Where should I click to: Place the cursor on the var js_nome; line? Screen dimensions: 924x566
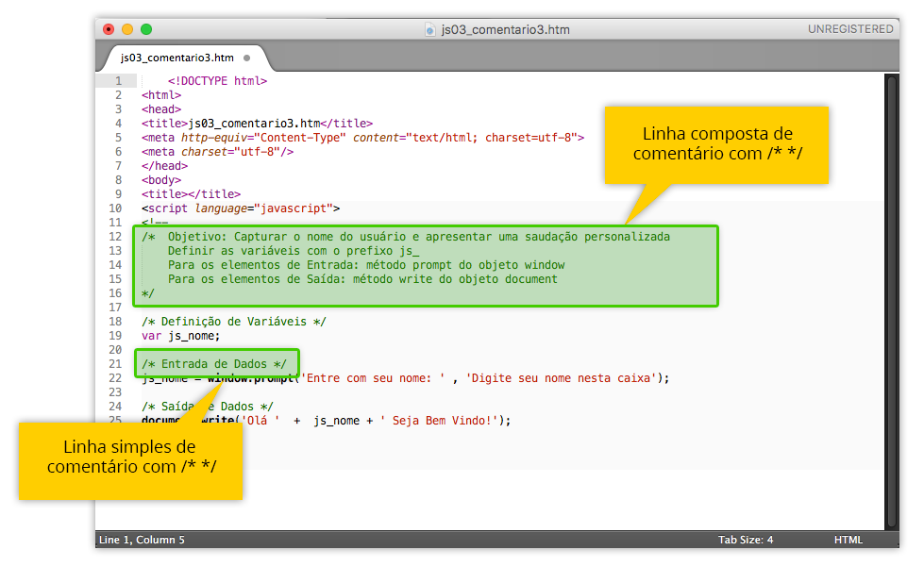[x=180, y=336]
